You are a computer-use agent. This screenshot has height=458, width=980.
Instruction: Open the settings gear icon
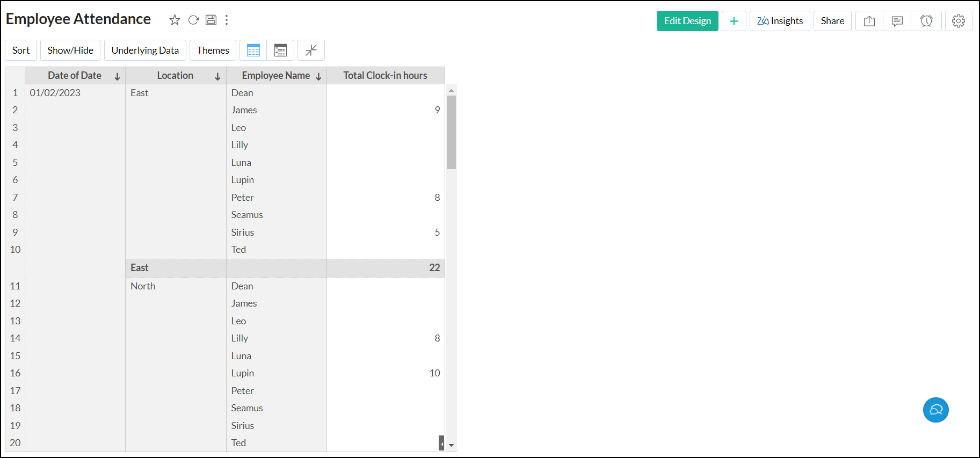(959, 21)
